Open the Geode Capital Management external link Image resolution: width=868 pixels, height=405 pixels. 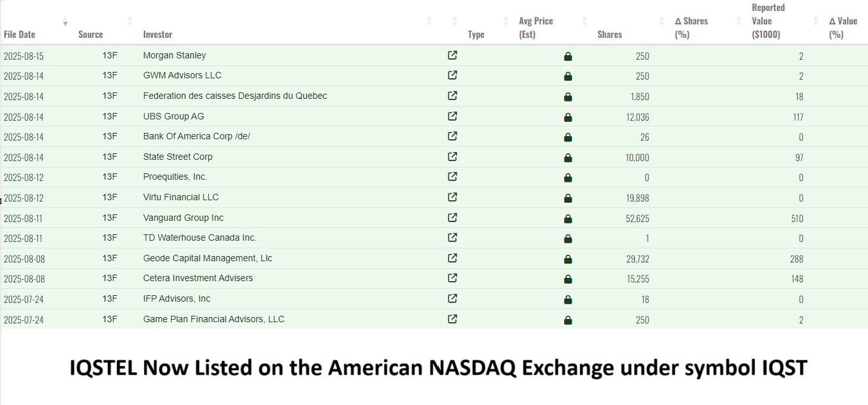(x=452, y=258)
